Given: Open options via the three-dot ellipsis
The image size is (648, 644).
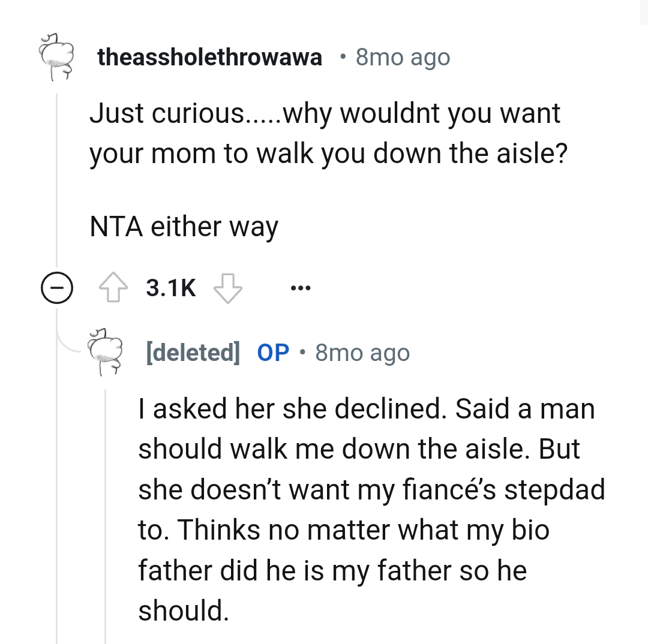Looking at the screenshot, I should pyautogui.click(x=300, y=287).
